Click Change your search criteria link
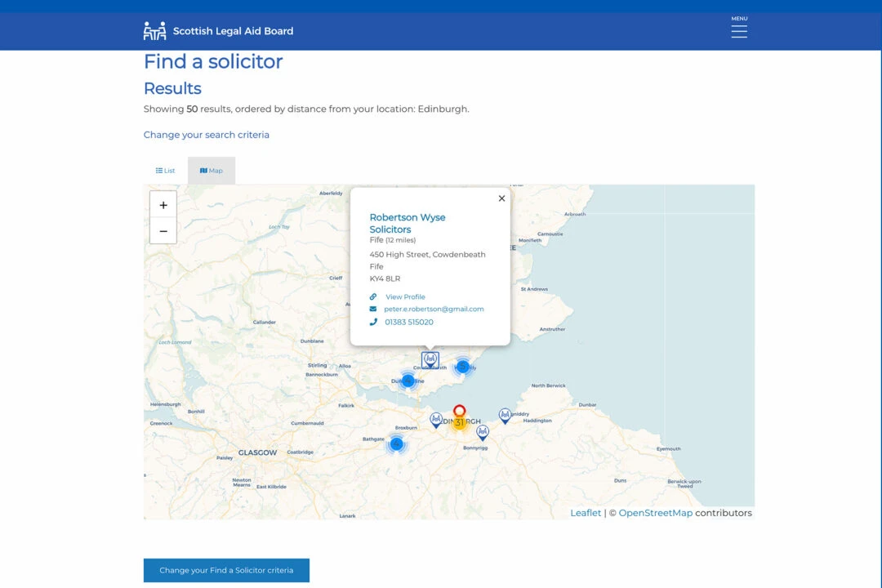 (x=207, y=135)
